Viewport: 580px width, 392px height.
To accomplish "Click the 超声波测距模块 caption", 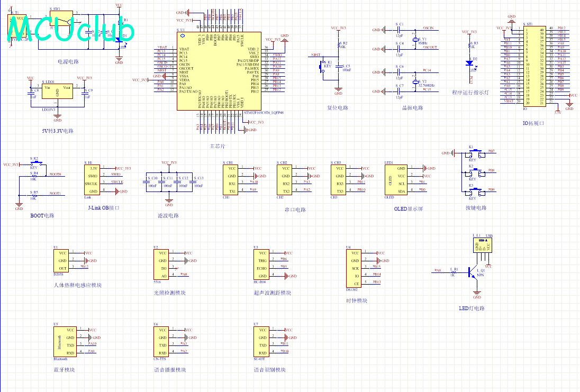I will [272, 293].
